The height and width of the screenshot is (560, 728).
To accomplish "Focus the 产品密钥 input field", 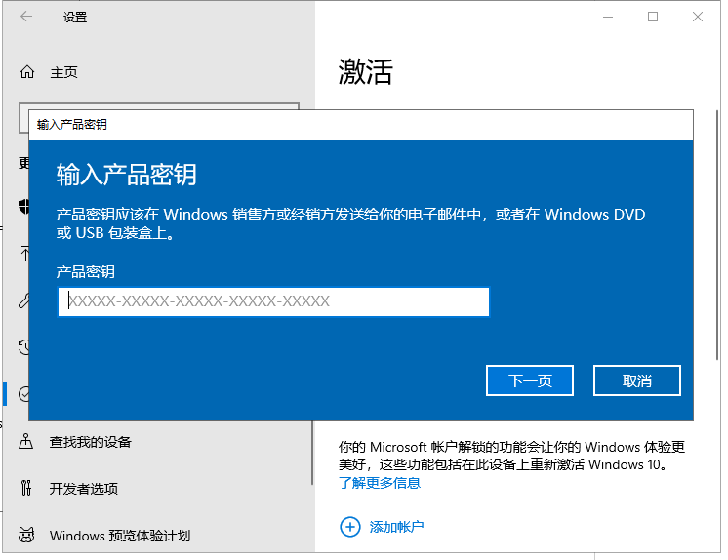I will (273, 301).
